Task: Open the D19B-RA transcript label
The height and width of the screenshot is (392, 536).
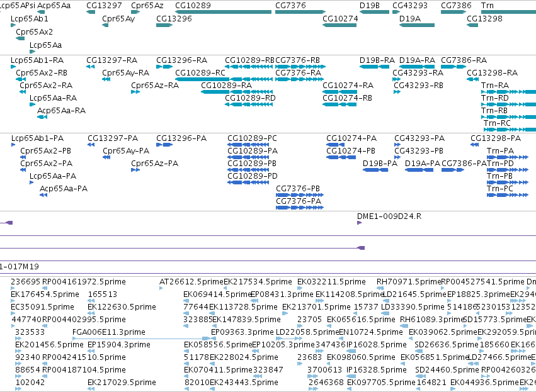Action: (x=377, y=60)
